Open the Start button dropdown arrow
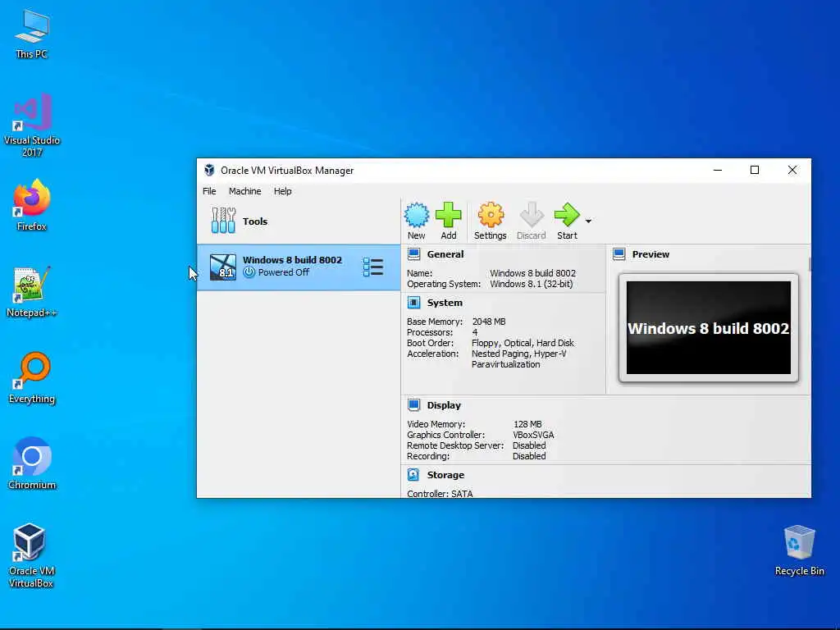 coord(588,221)
